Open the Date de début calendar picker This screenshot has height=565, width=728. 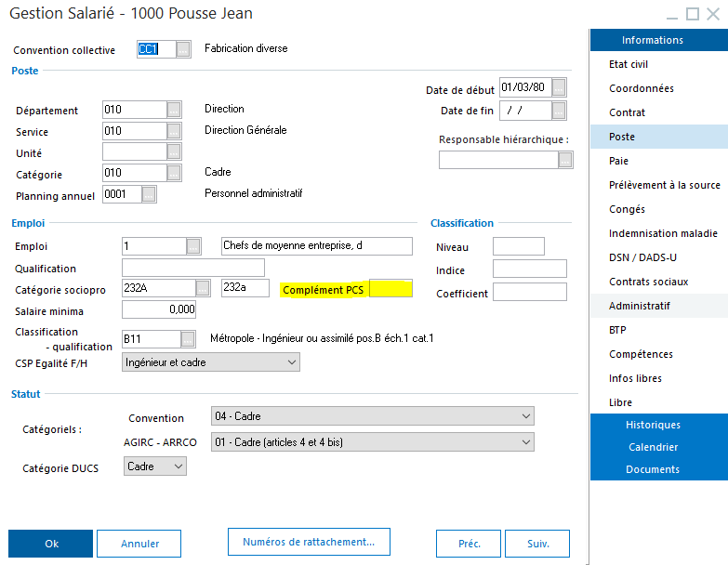pyautogui.click(x=558, y=88)
